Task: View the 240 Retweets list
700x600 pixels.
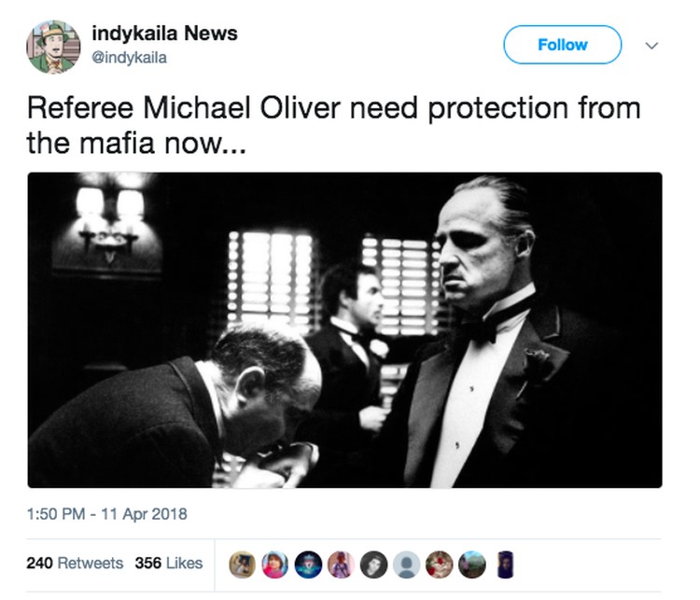Action: tap(75, 564)
